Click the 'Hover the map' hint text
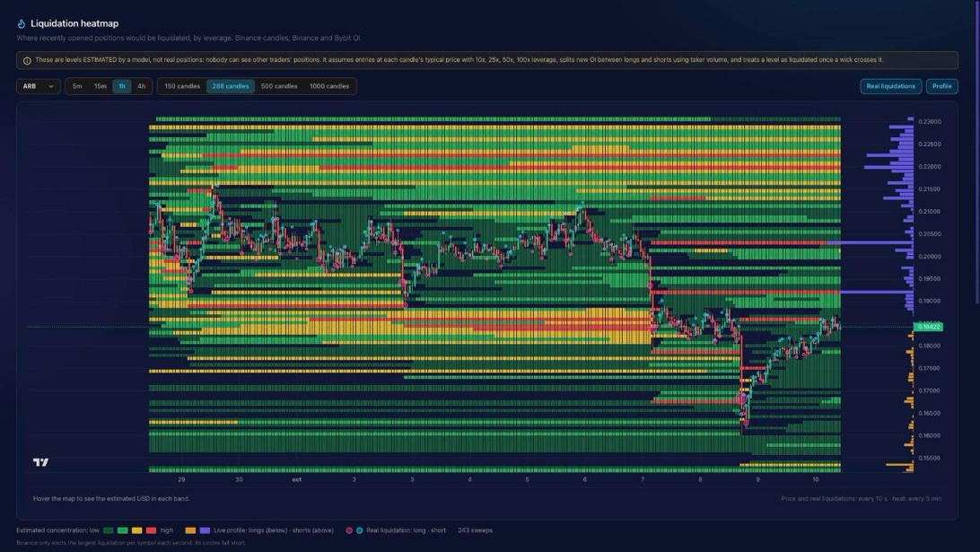 (x=111, y=499)
